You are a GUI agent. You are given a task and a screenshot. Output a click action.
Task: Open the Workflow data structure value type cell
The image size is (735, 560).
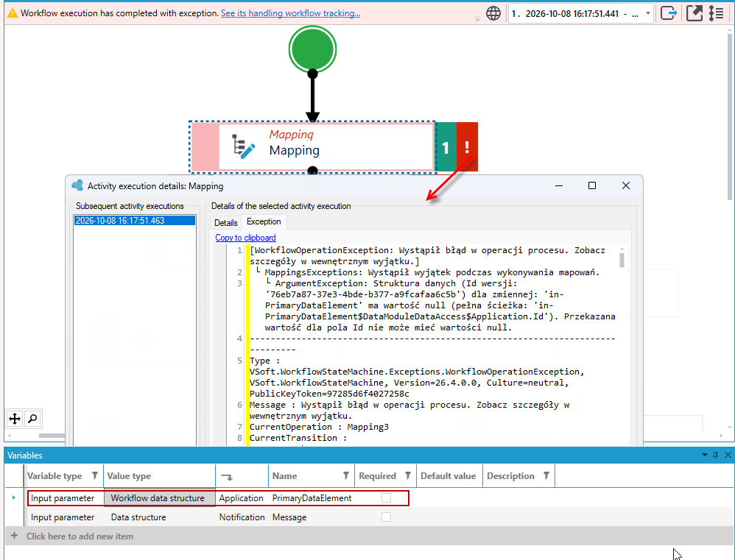(159, 498)
